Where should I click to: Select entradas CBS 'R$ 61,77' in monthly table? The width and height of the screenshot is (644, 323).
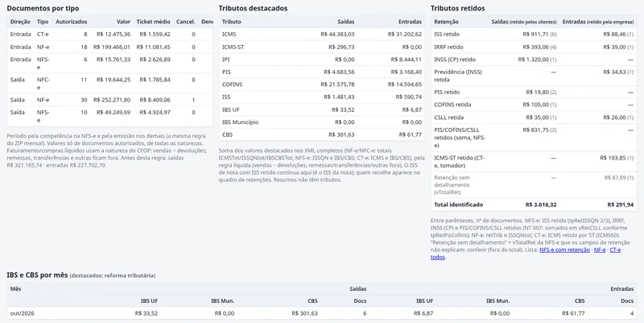click(573, 313)
